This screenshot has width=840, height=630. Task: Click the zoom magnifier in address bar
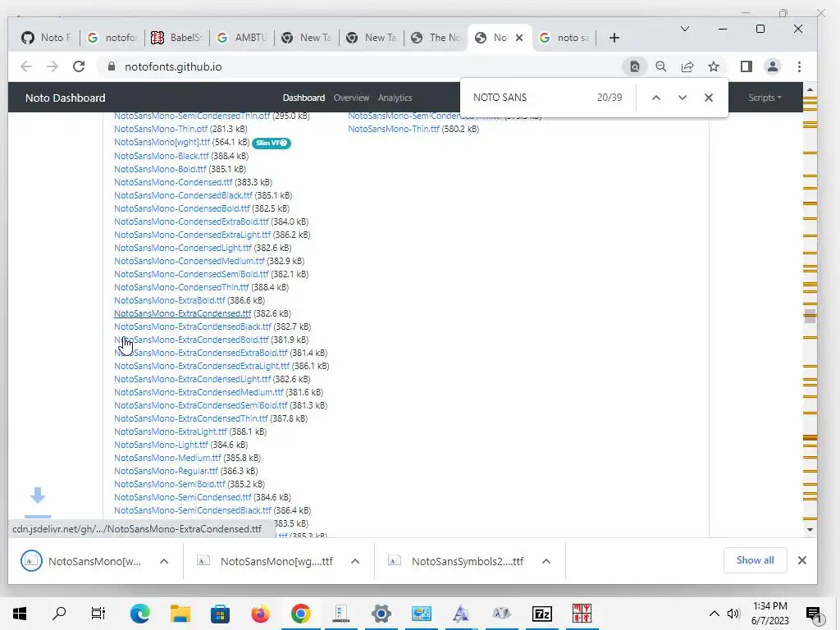[661, 66]
